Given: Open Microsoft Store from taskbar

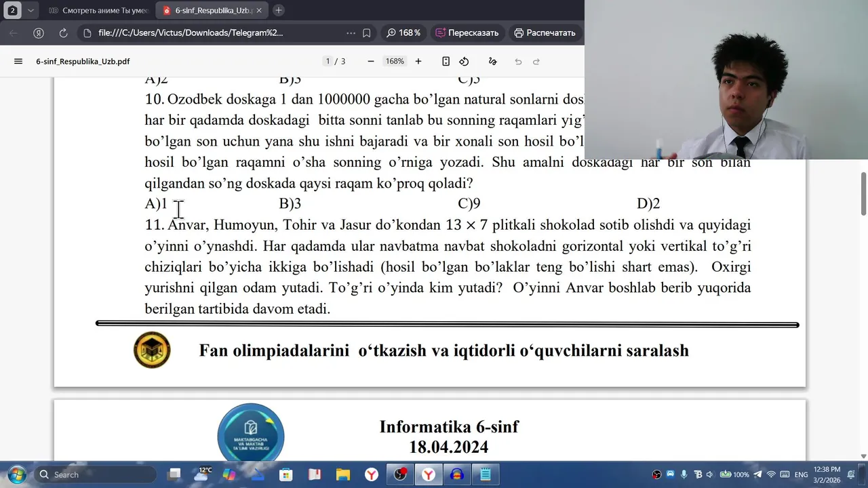Looking at the screenshot, I should (x=286, y=474).
